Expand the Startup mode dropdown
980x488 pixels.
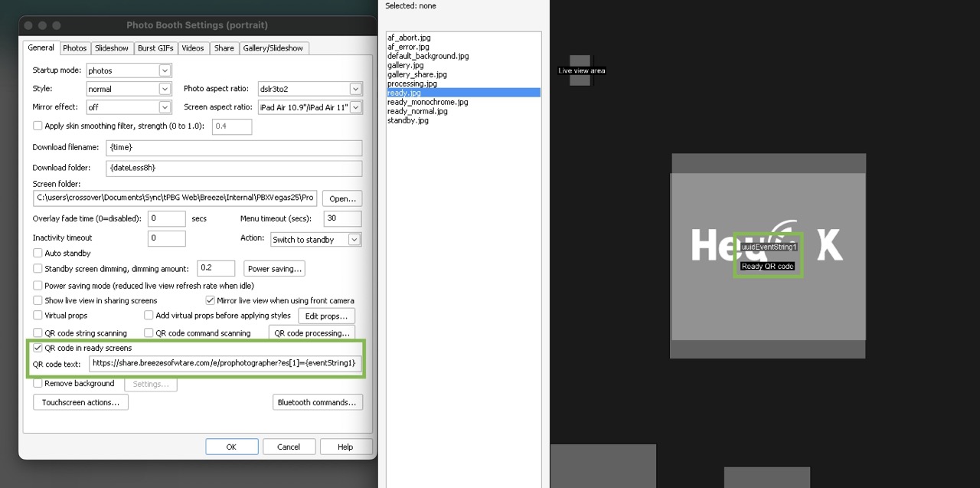[165, 70]
